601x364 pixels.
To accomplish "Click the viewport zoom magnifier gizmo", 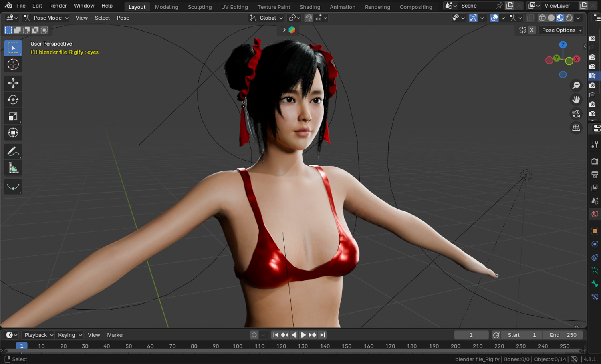I will (576, 85).
